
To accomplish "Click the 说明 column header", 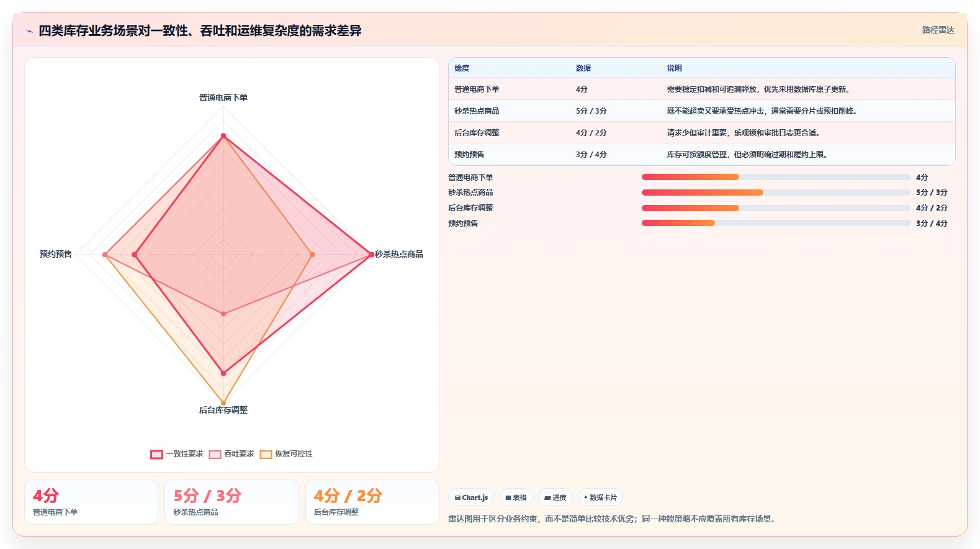I will (675, 68).
